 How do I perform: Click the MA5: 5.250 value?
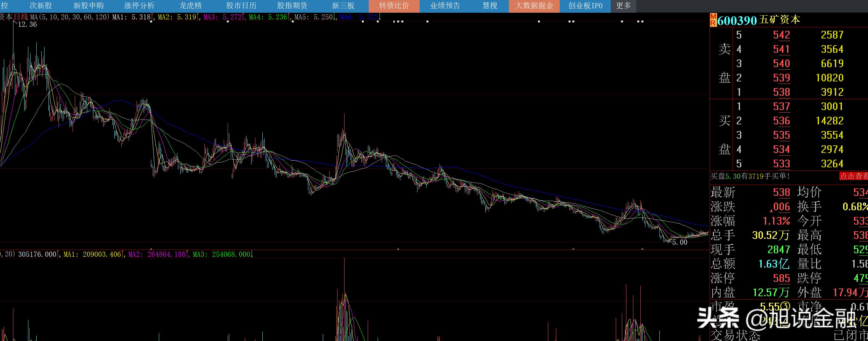pyautogui.click(x=314, y=17)
